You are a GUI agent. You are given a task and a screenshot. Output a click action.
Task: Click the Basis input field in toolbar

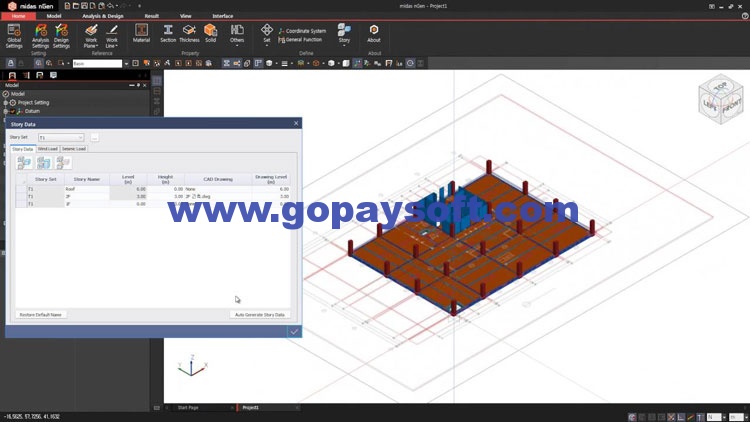(97, 63)
